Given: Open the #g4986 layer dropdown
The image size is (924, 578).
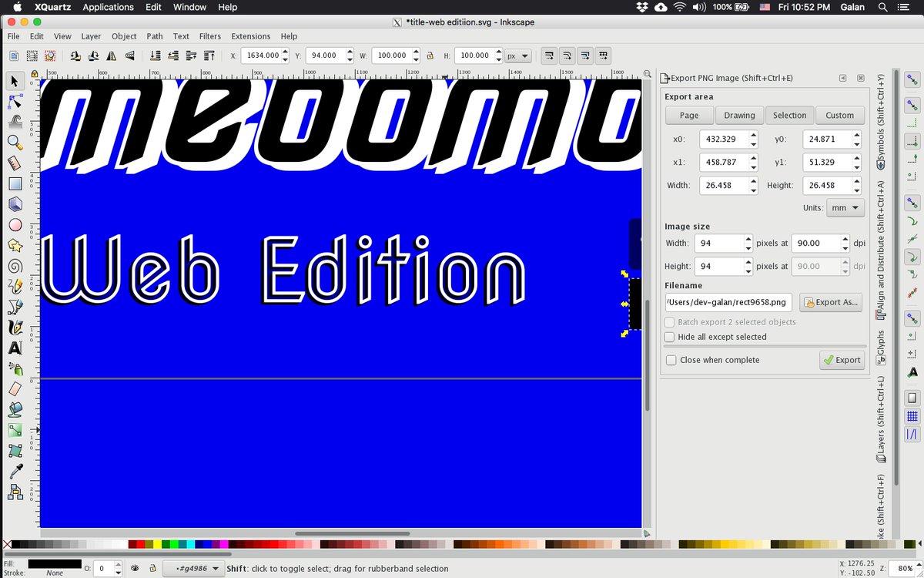Looking at the screenshot, I should 194,569.
